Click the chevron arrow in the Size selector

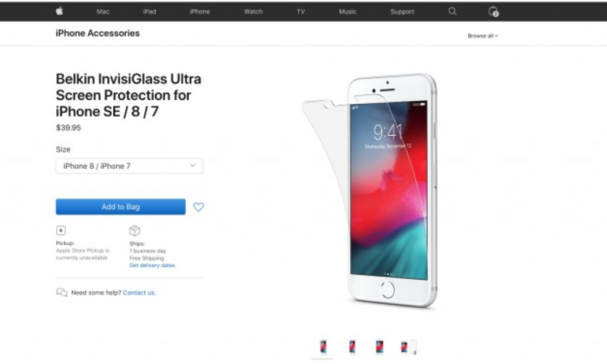193,165
